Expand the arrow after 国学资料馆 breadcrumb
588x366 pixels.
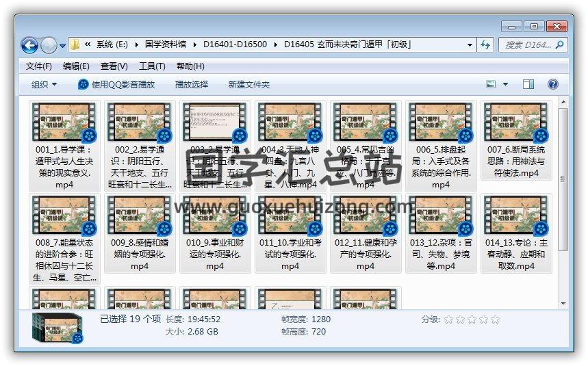pos(195,44)
